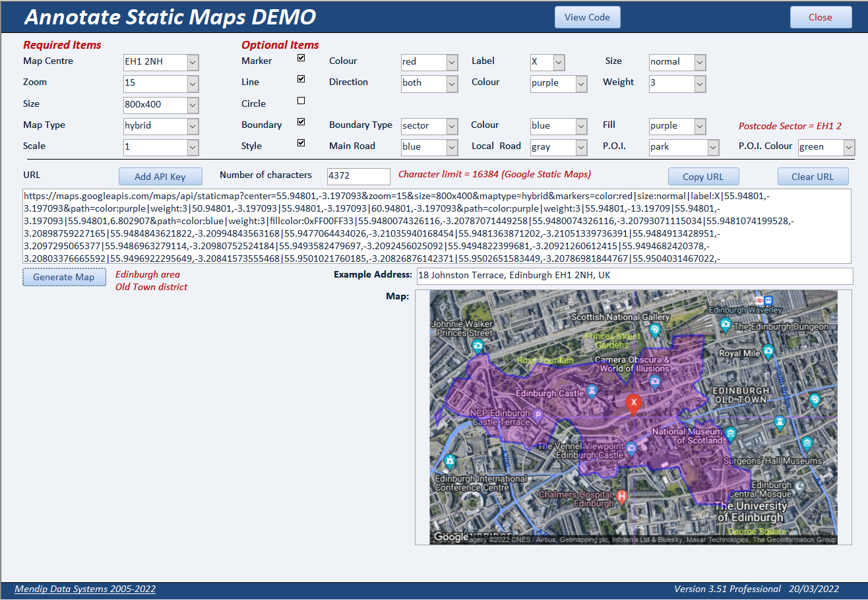Click Scottish National Gallery map icon

654,330
